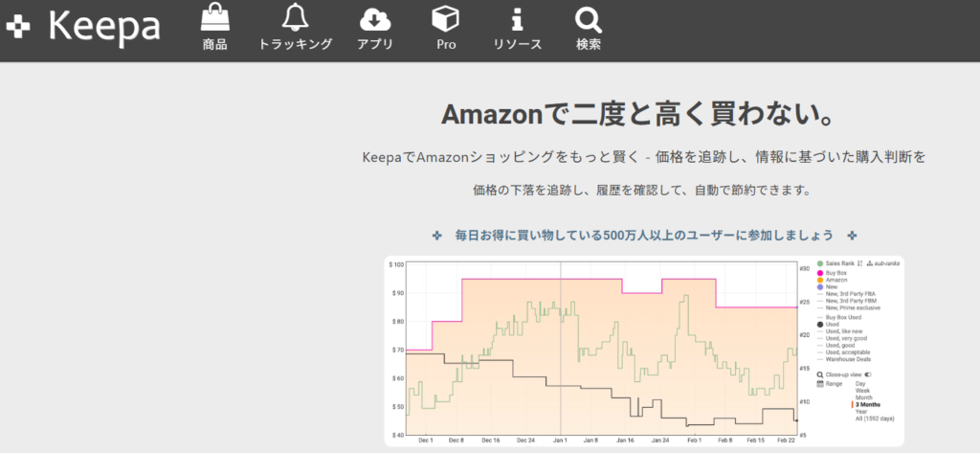
Task: Select the Year range option
Action: (x=861, y=412)
